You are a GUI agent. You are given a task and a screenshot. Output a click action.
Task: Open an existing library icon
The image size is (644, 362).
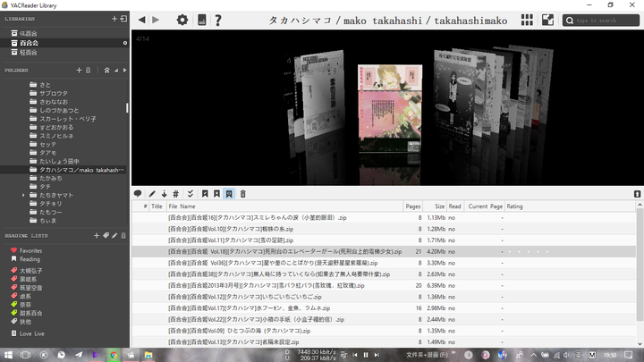pos(123,19)
